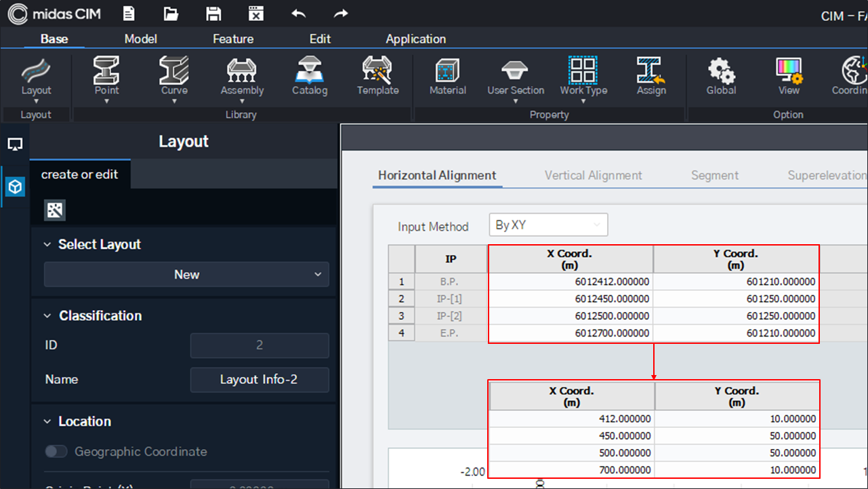Click IP-[1] Y Coord cell 601250.000000
This screenshot has width=868, height=489.
point(736,299)
